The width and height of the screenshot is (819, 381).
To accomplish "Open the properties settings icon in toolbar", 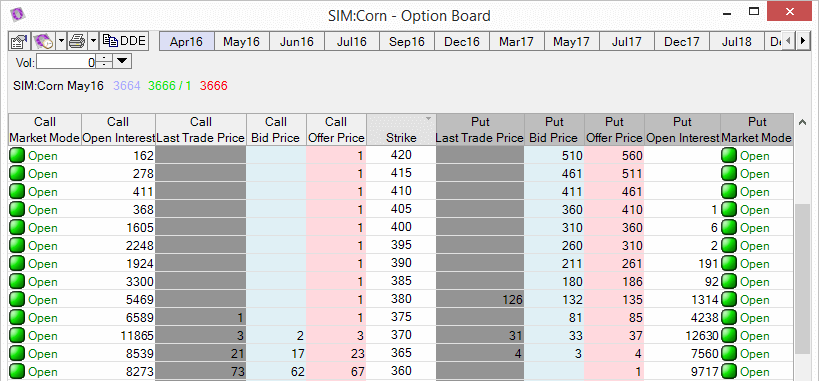I will click(x=19, y=41).
